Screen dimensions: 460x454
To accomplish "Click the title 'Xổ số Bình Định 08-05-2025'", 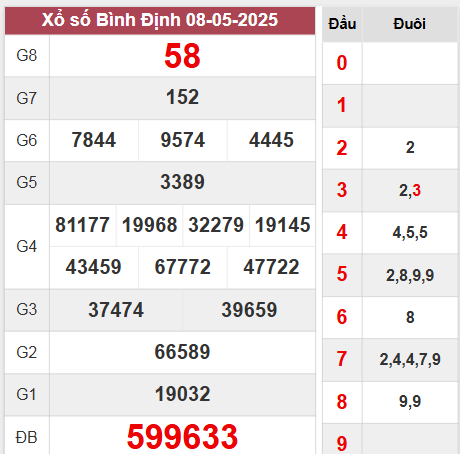I will pos(160,20).
